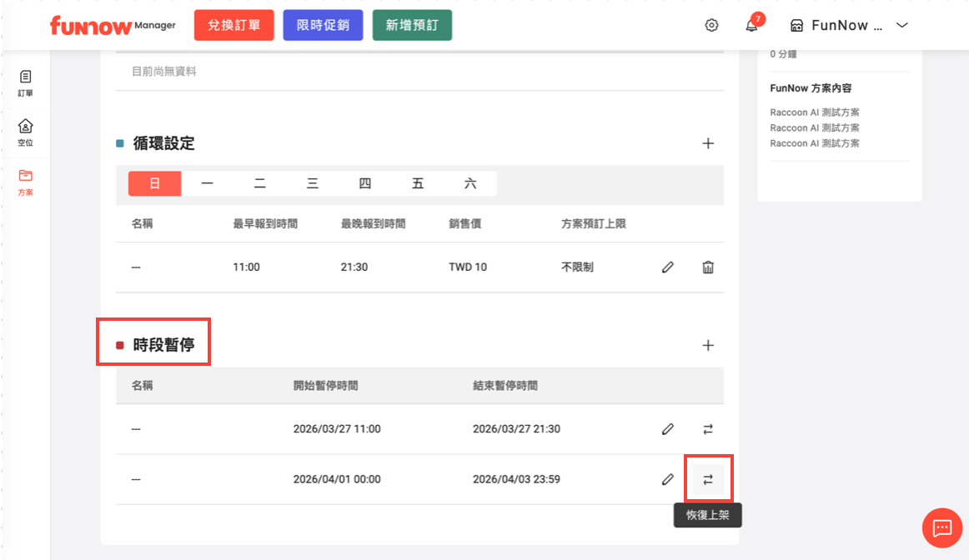
Task: Click the 兌換訂單 button
Action: click(x=233, y=25)
